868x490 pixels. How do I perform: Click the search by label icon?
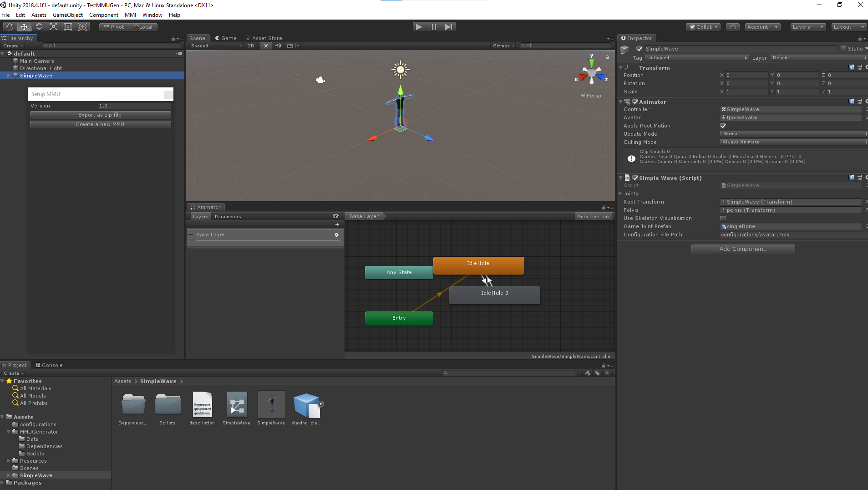click(597, 373)
